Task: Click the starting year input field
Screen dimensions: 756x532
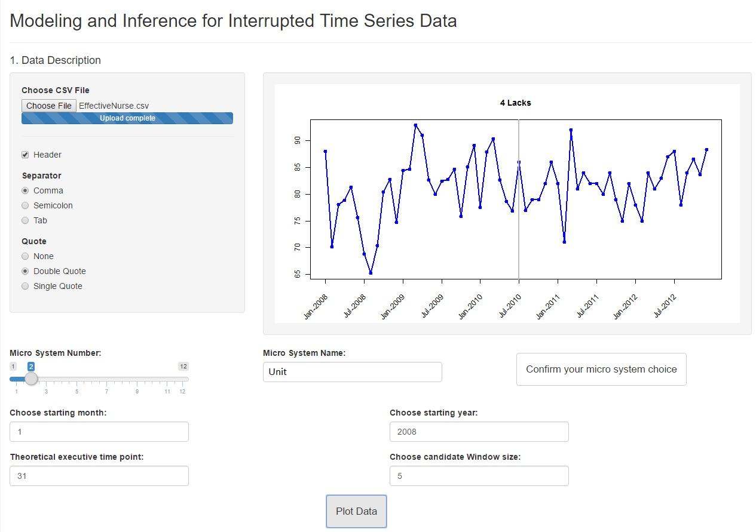Action: click(x=479, y=432)
